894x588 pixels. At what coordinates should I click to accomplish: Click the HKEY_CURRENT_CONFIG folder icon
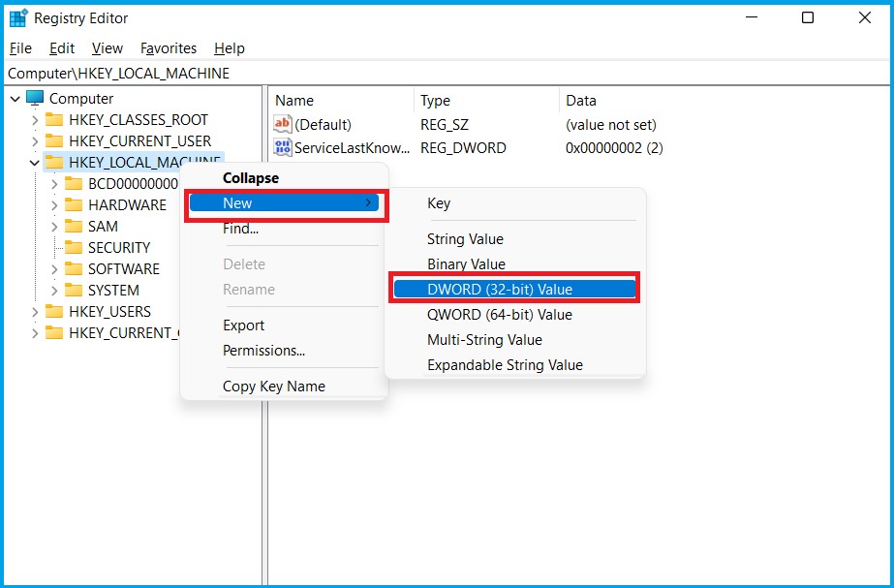pos(54,332)
